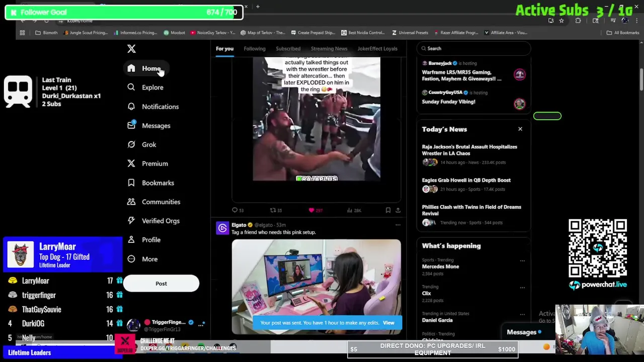Screen dimensions: 644x362
Task: Click the browser apps grid icon
Action: (x=22, y=33)
